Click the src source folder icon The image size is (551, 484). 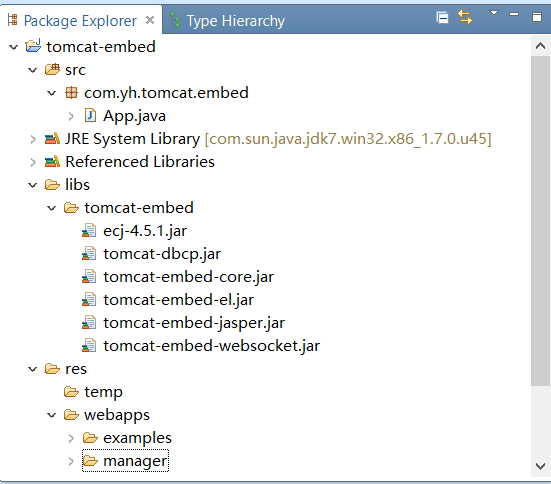tap(52, 70)
